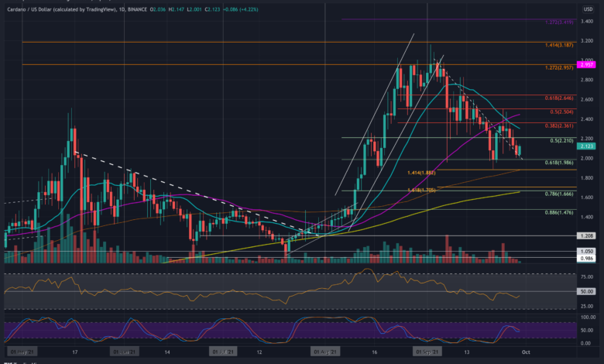Open the USD currency selector on price axis
Image resolution: width=604 pixels, height=364 pixels.
(589, 9)
